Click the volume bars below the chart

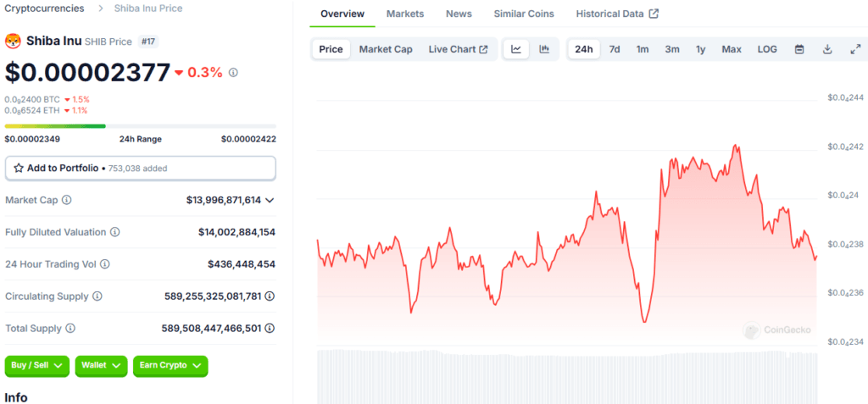(x=567, y=376)
